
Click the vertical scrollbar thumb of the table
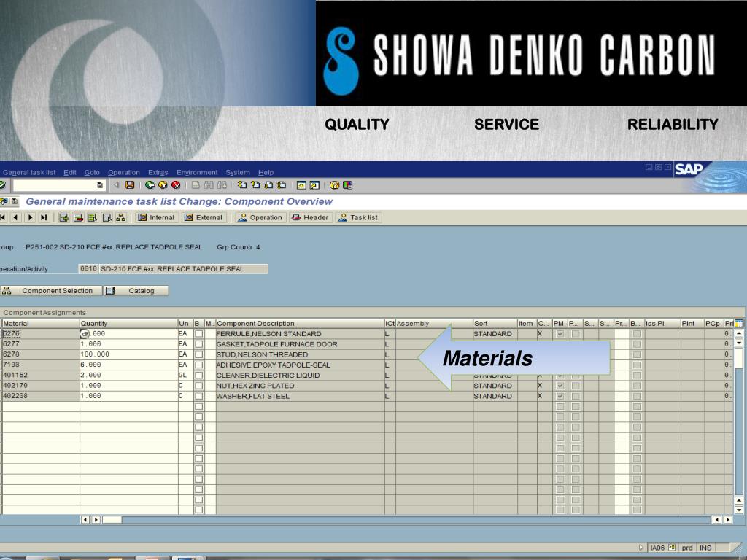[x=739, y=359]
